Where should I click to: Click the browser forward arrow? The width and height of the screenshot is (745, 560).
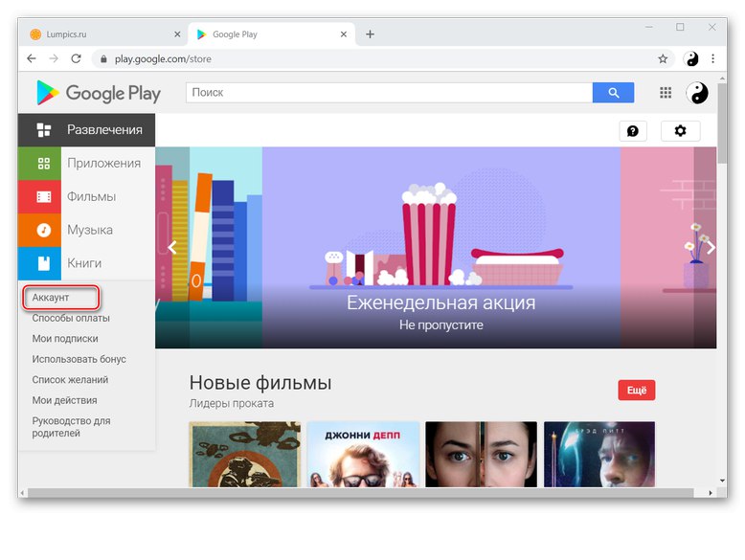54,59
